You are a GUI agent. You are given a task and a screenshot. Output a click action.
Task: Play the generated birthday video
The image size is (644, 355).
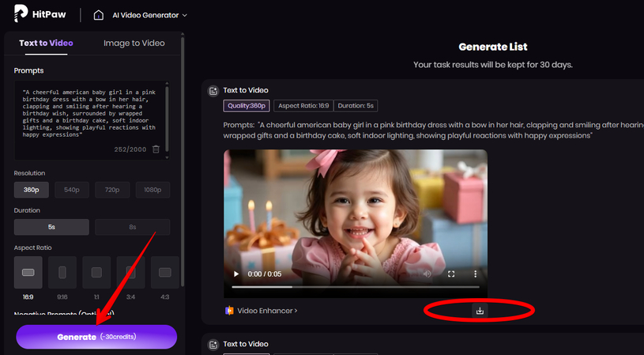236,274
